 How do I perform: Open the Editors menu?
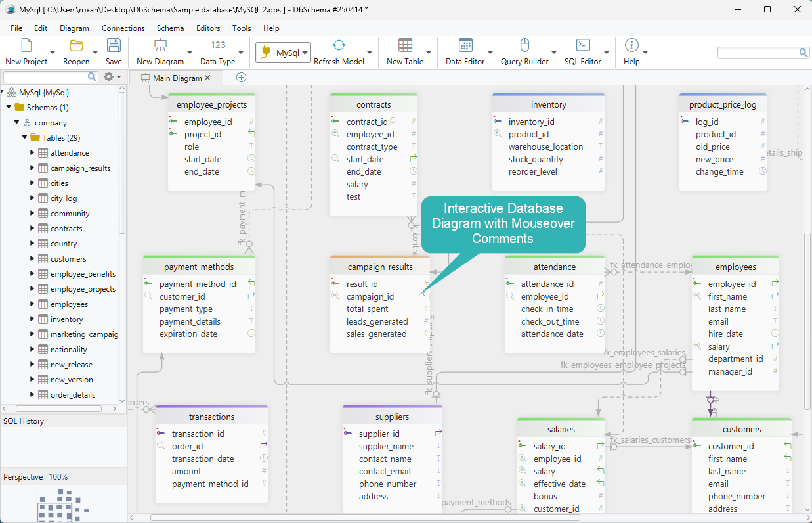coord(208,28)
